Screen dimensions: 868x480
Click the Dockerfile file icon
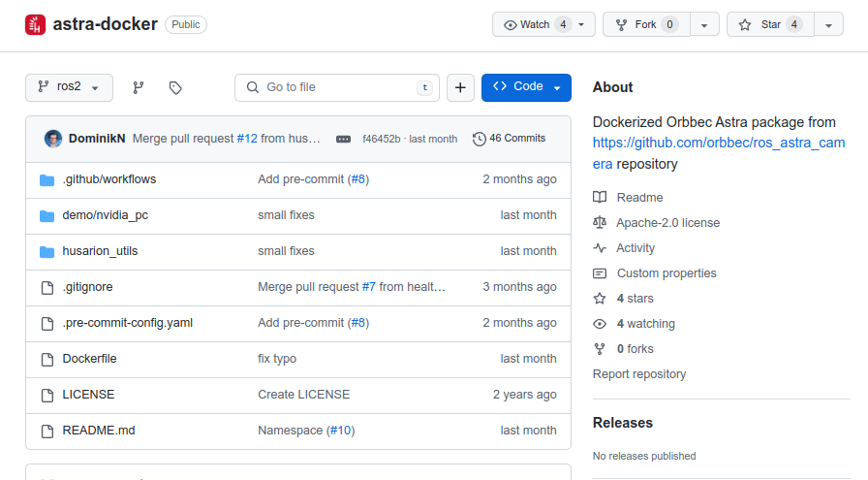tap(47, 360)
